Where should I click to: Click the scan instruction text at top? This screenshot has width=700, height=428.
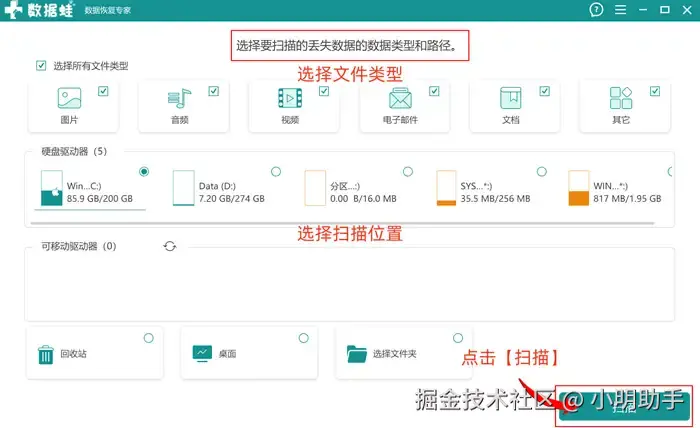coord(347,46)
